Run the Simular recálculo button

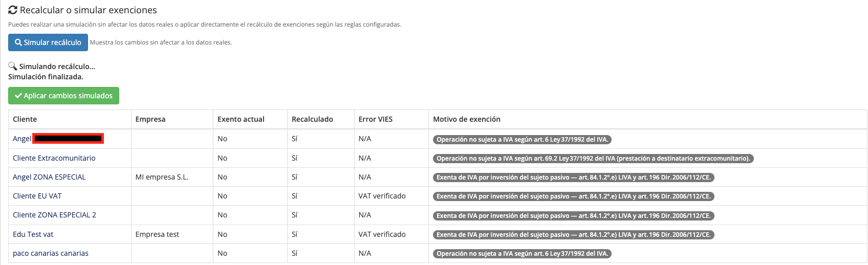tap(48, 42)
